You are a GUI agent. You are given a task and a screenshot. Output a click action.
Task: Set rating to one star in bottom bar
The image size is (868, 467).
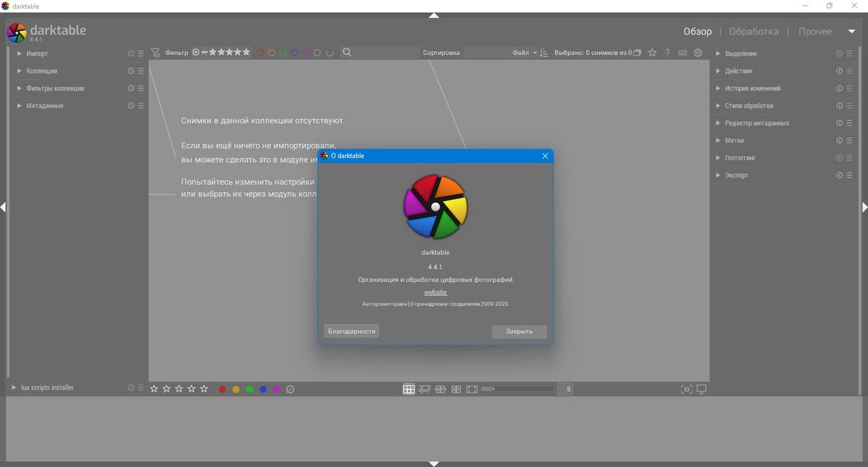click(154, 390)
